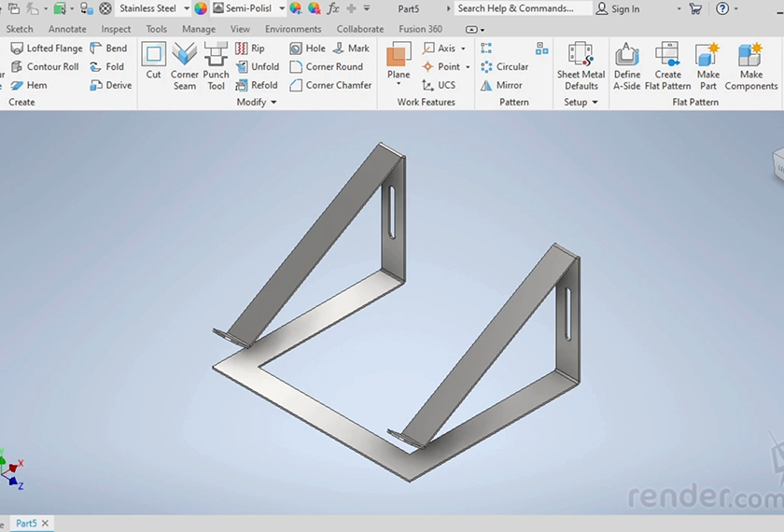Click the Make Part icon

pos(708,65)
